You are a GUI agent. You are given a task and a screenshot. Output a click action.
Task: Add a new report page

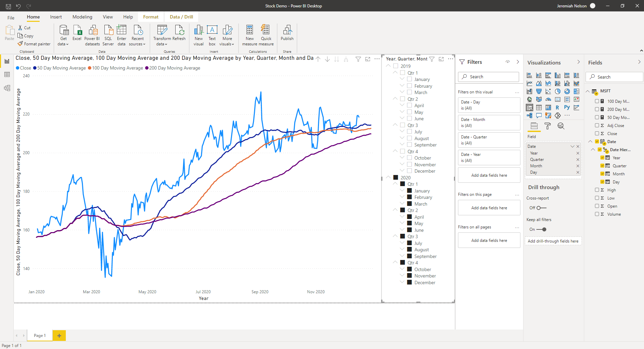point(59,336)
